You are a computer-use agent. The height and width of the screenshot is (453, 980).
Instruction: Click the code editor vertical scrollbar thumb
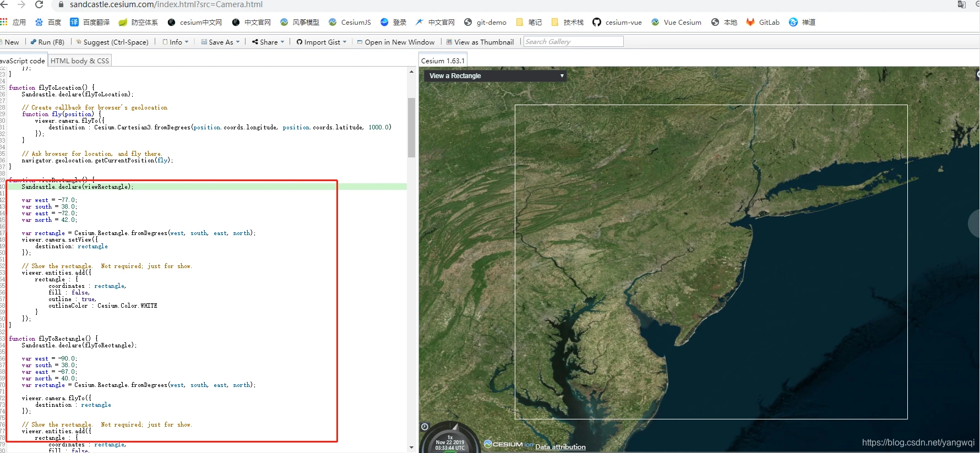pyautogui.click(x=411, y=128)
